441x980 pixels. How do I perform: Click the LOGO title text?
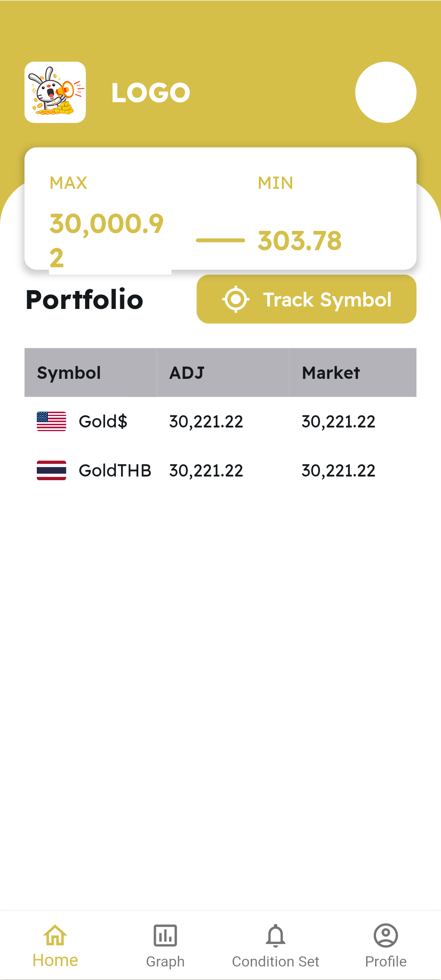click(151, 93)
